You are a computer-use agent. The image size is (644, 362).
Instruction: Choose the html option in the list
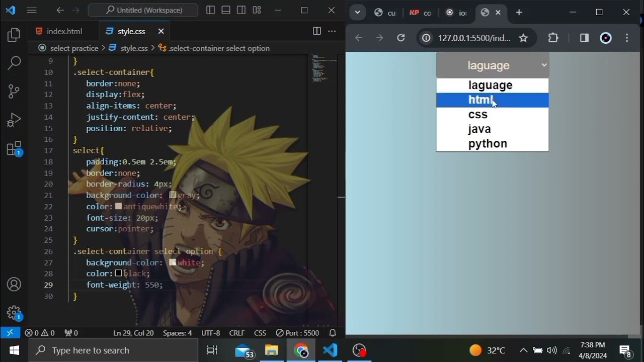(493, 100)
